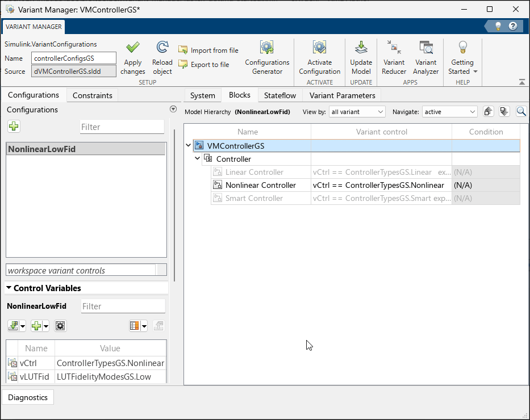The height and width of the screenshot is (420, 530).
Task: Click Activate Configuration icon
Action: point(319,48)
